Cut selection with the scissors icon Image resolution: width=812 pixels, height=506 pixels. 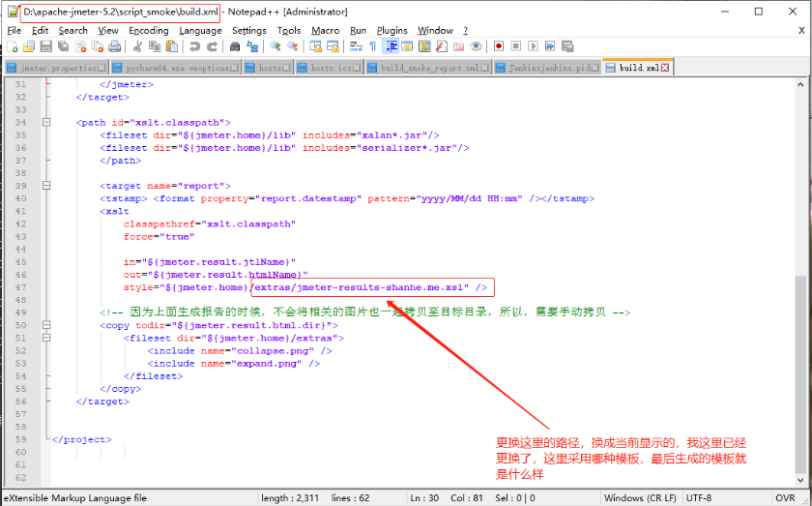pyautogui.click(x=137, y=46)
